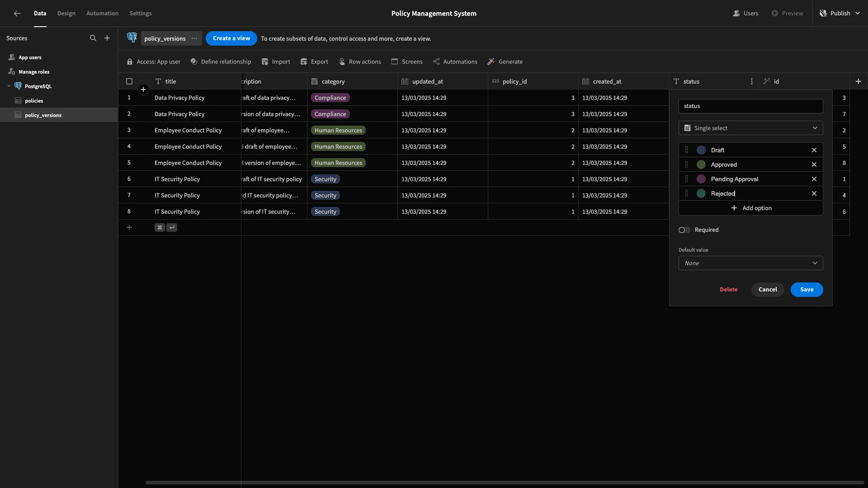Click the updated_at column header
The width and height of the screenshot is (868, 488).
tap(443, 81)
